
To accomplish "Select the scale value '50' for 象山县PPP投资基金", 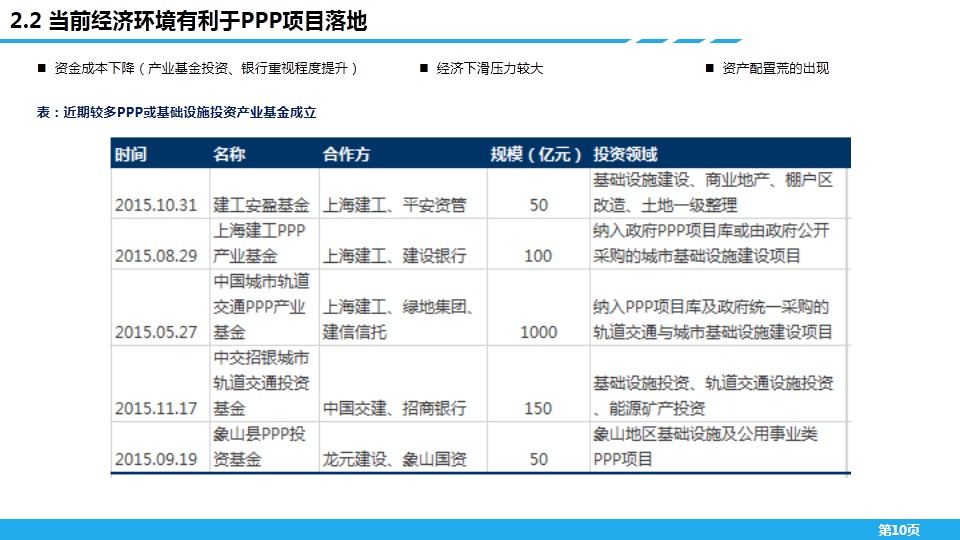I will pos(539,459).
